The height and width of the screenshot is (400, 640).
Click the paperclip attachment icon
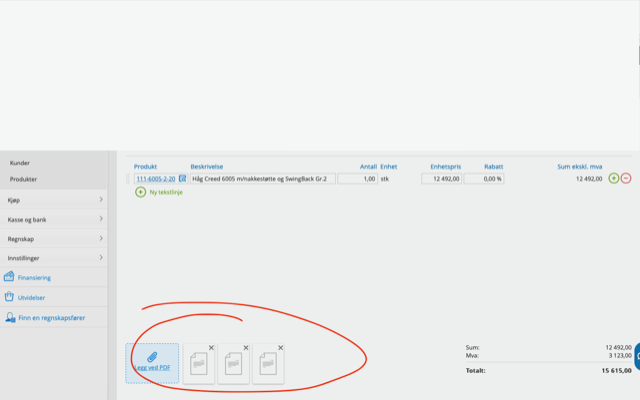(x=152, y=357)
